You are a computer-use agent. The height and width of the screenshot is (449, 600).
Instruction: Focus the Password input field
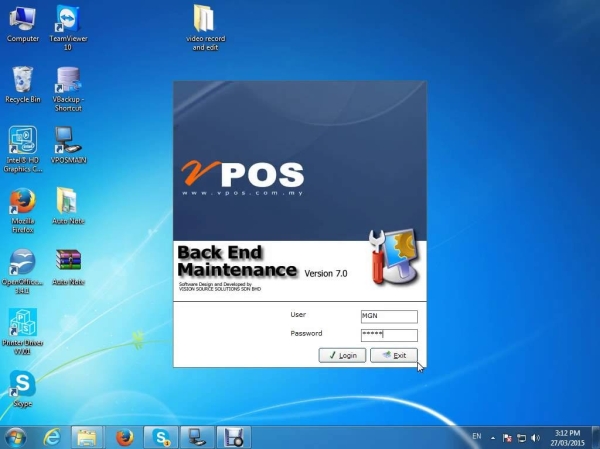pyautogui.click(x=389, y=335)
